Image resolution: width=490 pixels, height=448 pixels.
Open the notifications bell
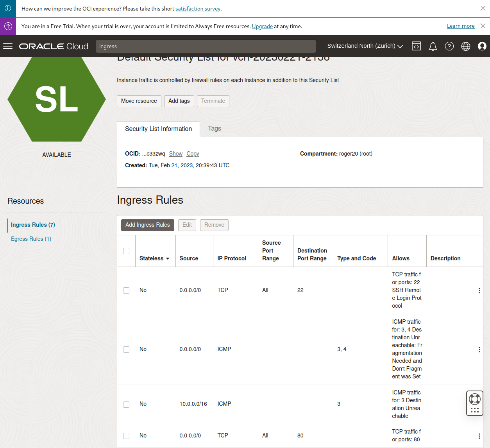[433, 47]
